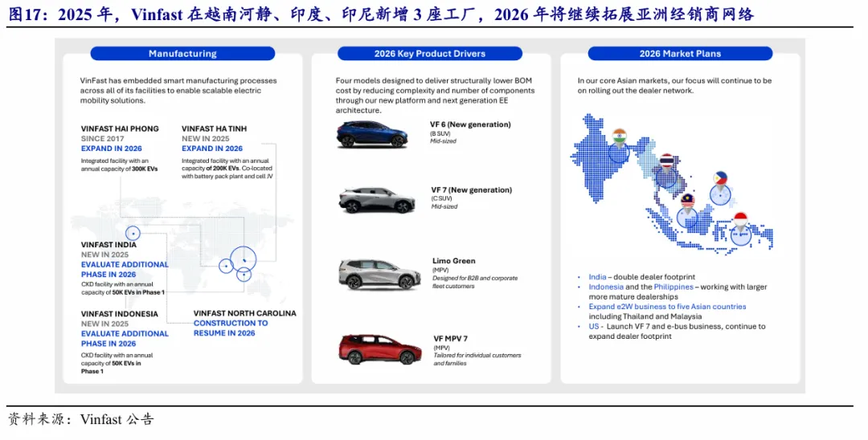The width and height of the screenshot is (868, 440).
Task: Click the large Vietnam circle on world map
Action: click(x=243, y=259)
